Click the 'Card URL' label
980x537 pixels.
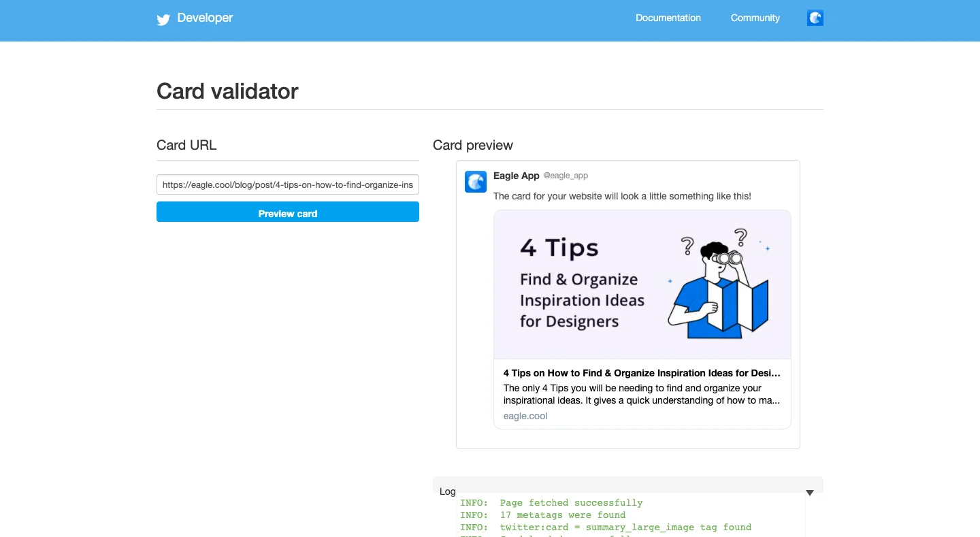tap(186, 145)
